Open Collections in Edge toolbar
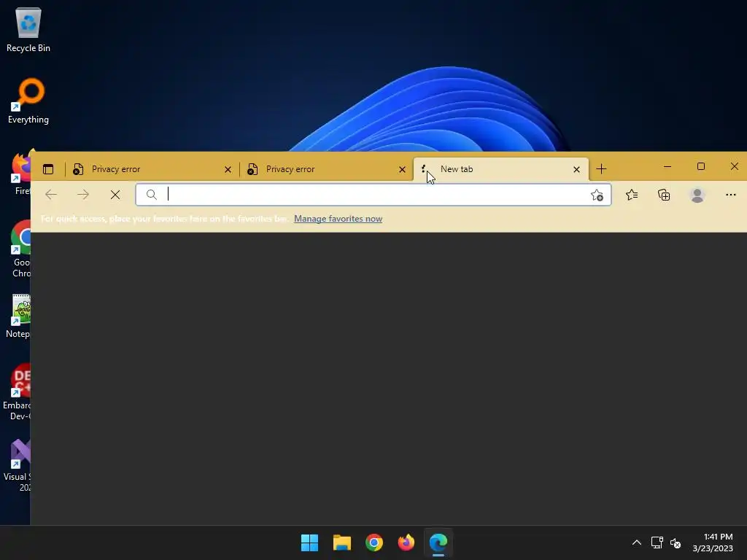 (x=664, y=195)
